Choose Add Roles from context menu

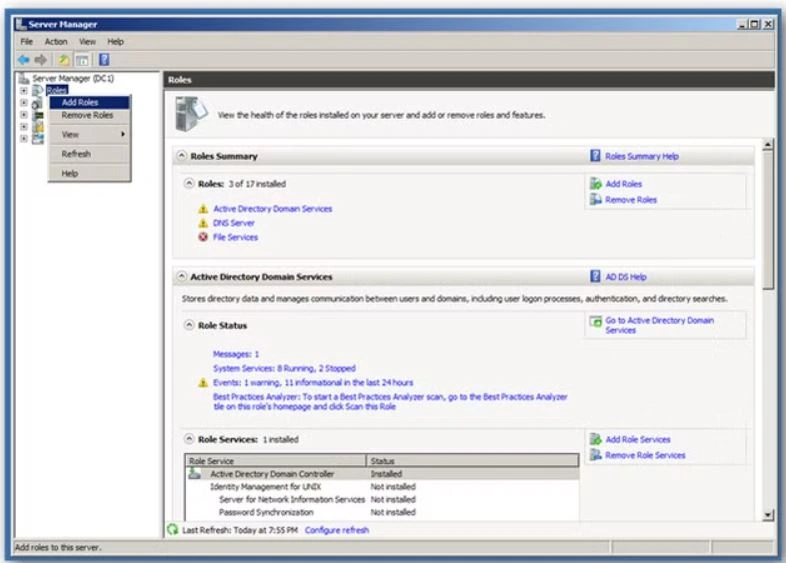[90, 102]
